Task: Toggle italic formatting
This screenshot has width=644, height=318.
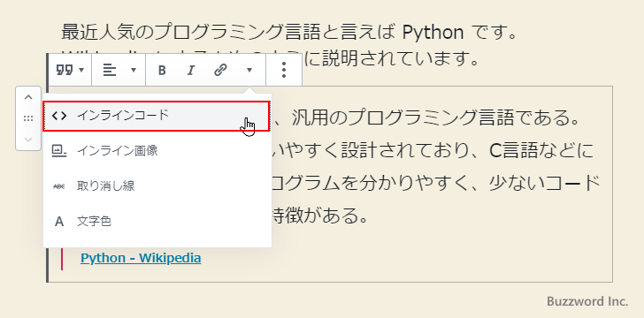Action: click(x=190, y=71)
